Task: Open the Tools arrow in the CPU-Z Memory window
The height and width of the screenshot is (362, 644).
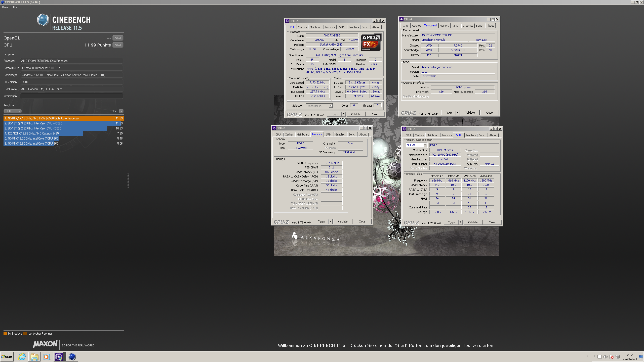Action: [330, 221]
